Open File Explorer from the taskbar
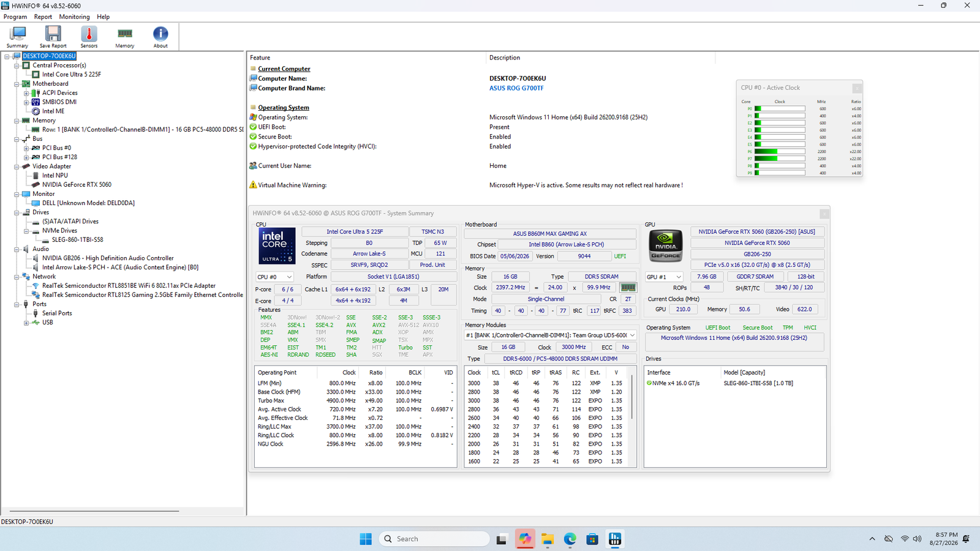Image resolution: width=980 pixels, height=551 pixels. [x=548, y=539]
